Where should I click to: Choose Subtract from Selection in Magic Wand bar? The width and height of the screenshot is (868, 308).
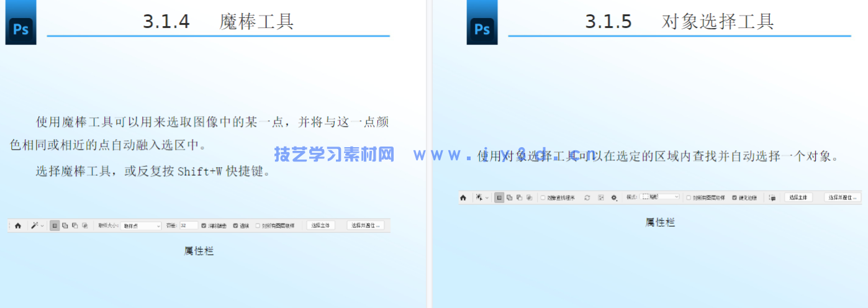[75, 226]
